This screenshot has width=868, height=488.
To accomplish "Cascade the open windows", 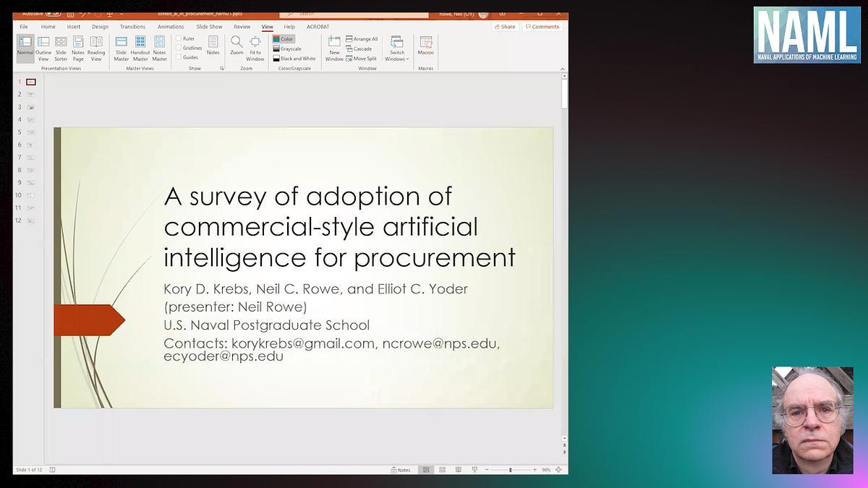I will 359,48.
